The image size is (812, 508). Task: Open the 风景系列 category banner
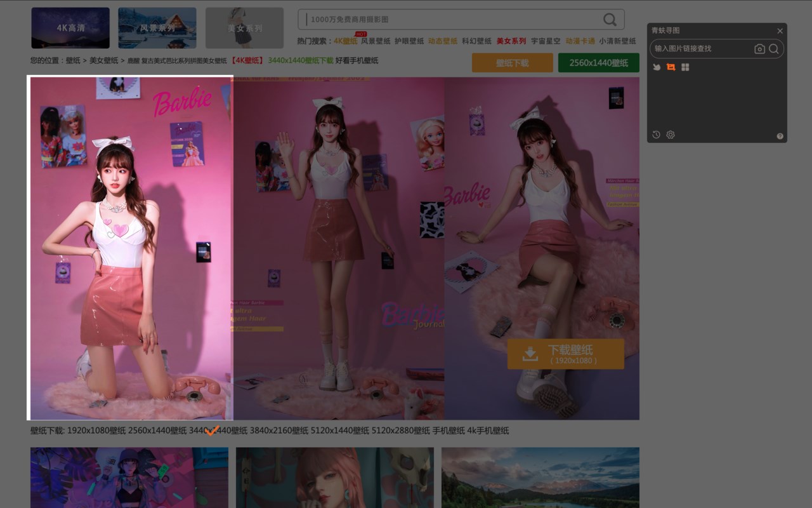(157, 28)
